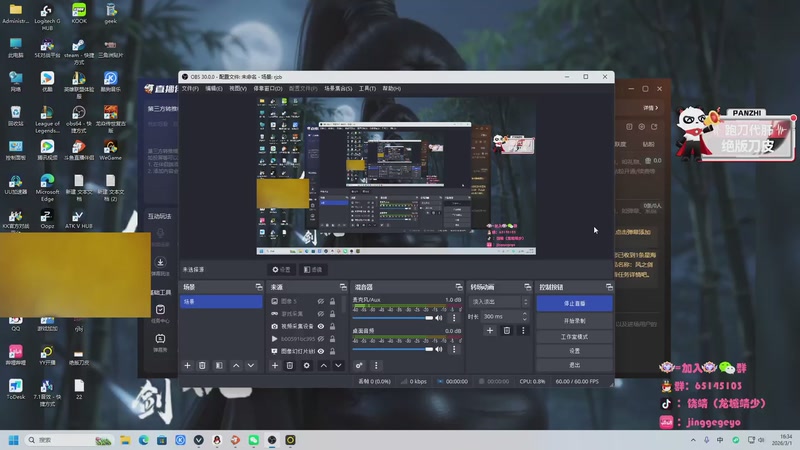Open Logitech G HUB desktop icon
The height and width of the screenshot is (450, 800).
coord(47,16)
